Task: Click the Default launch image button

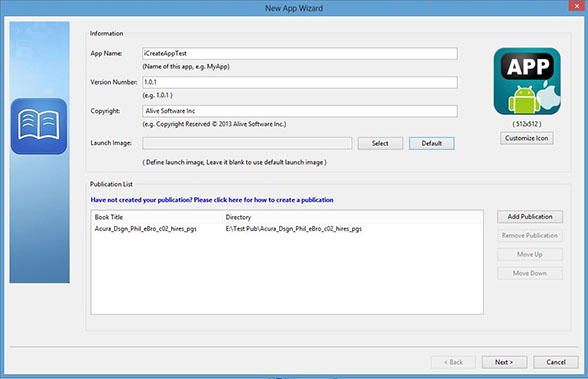Action: [432, 143]
